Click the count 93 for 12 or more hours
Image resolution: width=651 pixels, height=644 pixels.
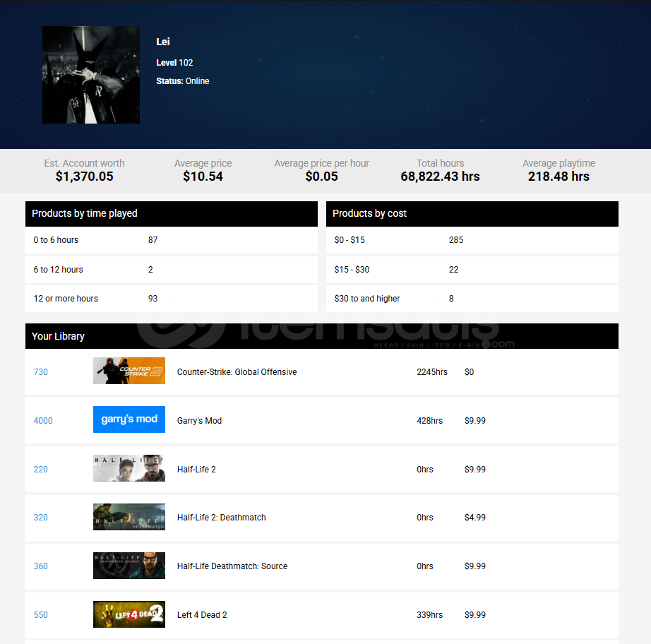click(x=153, y=299)
